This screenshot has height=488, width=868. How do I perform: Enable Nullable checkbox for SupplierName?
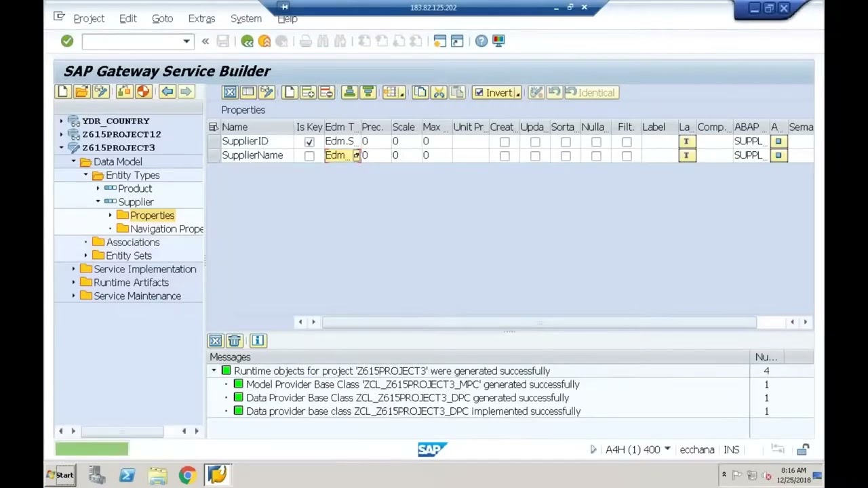596,156
